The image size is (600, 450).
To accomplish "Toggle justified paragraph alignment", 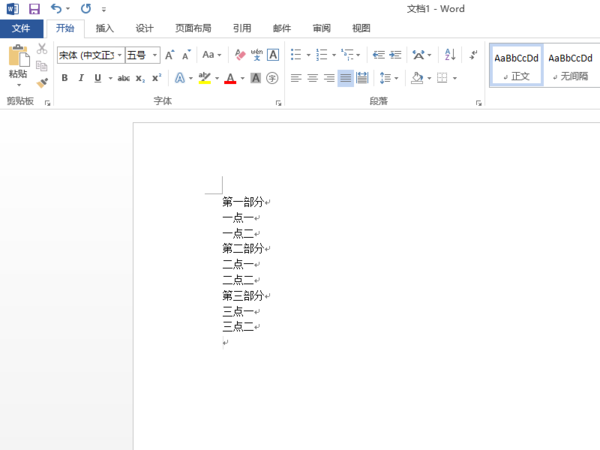I will coord(345,78).
